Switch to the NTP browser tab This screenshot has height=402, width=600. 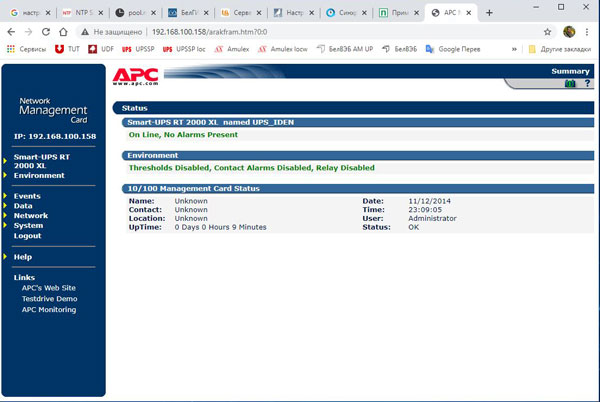(79, 13)
